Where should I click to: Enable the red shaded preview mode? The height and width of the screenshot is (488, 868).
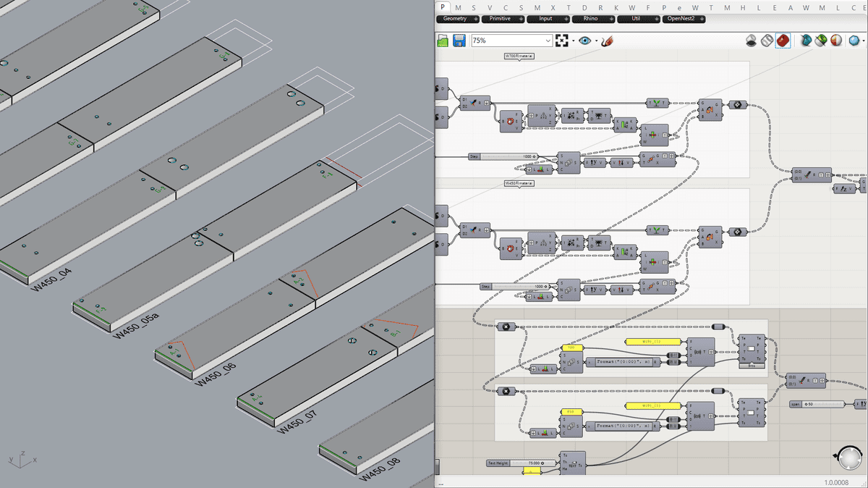tap(783, 41)
